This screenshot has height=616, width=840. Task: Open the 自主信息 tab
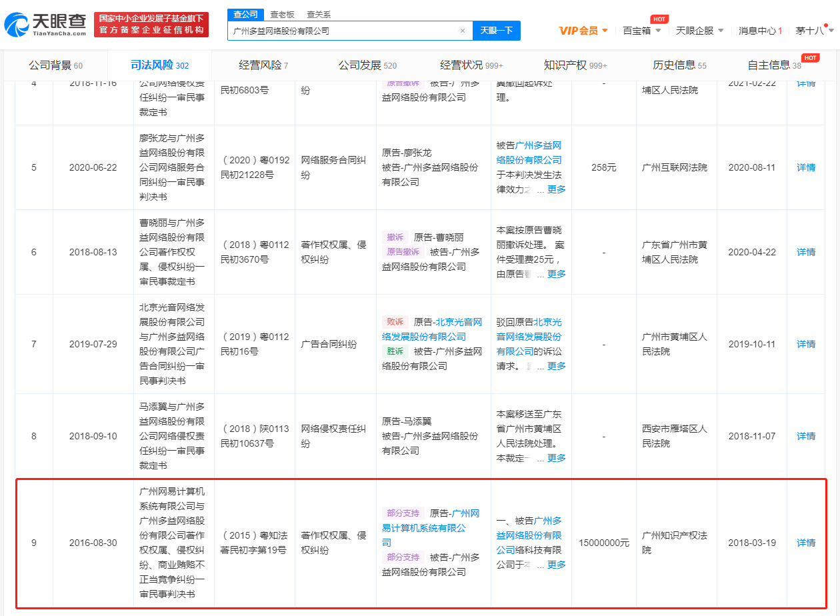pos(775,65)
